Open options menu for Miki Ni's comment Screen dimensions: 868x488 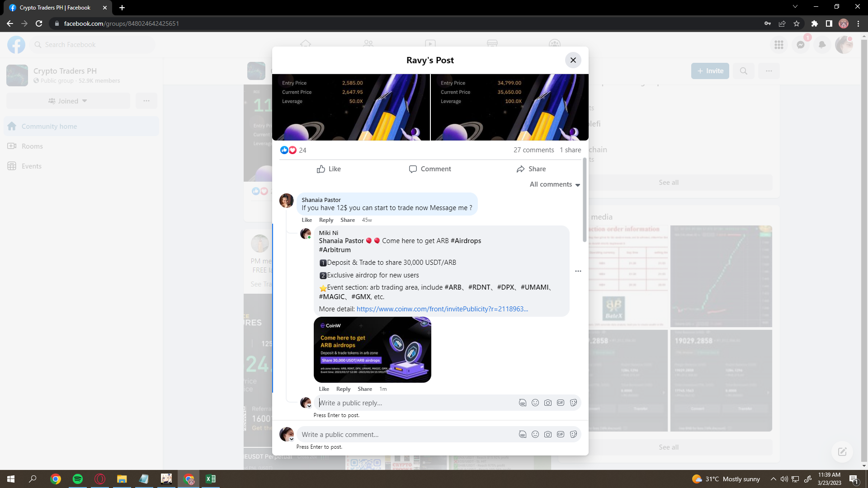(x=578, y=271)
